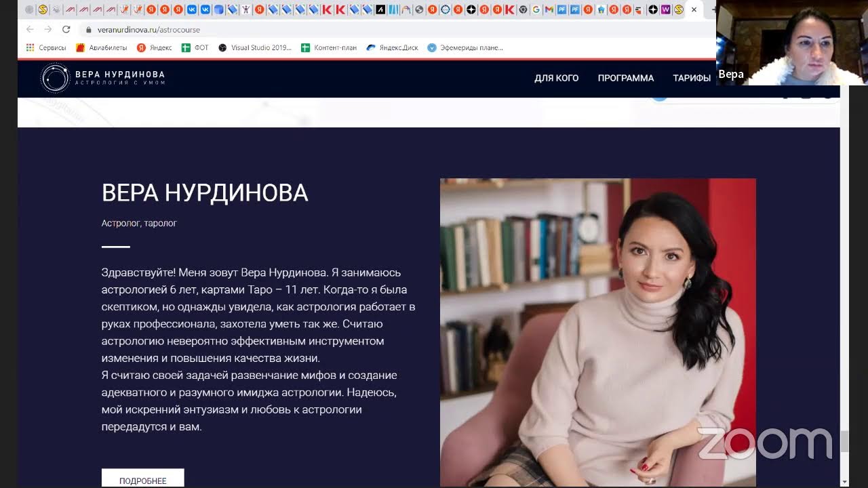Open the ПРОГРАММА menu section
Screen dimensions: 868x488
(x=625, y=78)
